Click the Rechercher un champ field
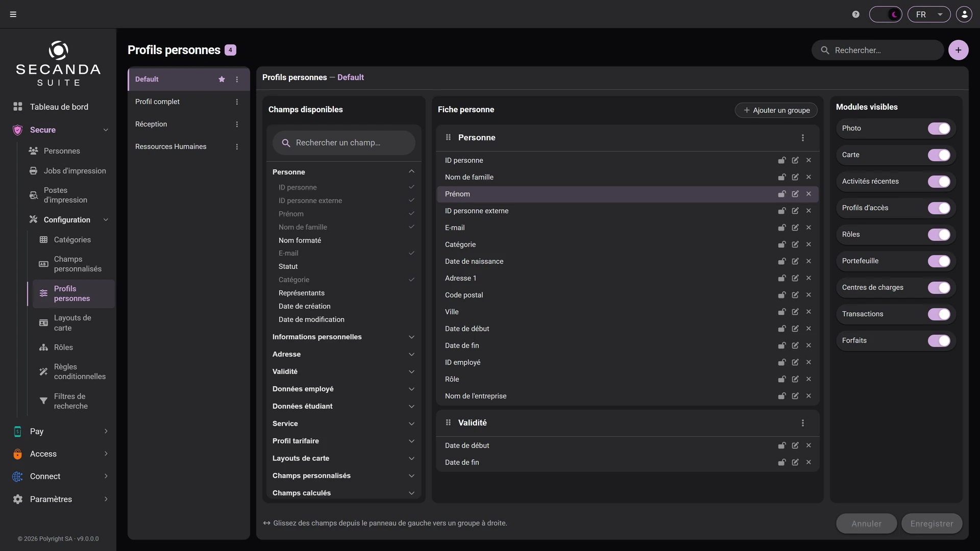Screen dimensions: 980x551 344,143
